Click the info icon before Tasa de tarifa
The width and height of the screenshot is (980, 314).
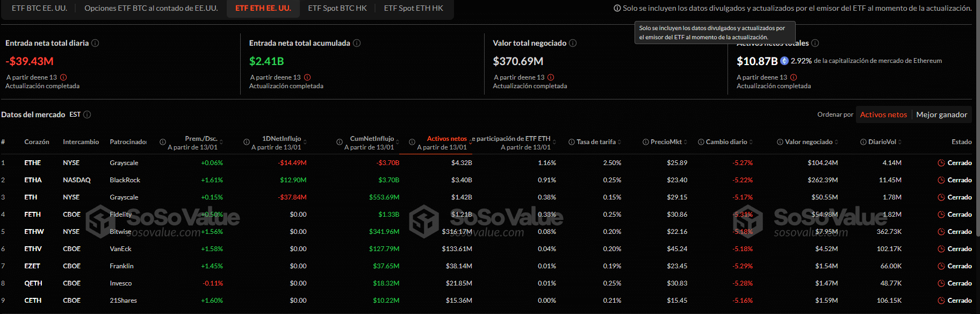point(572,142)
